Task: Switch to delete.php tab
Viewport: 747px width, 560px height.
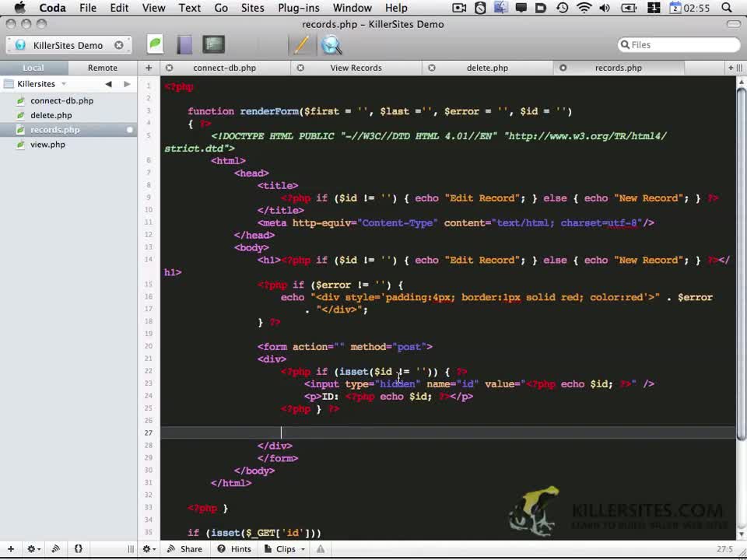Action: (x=487, y=68)
